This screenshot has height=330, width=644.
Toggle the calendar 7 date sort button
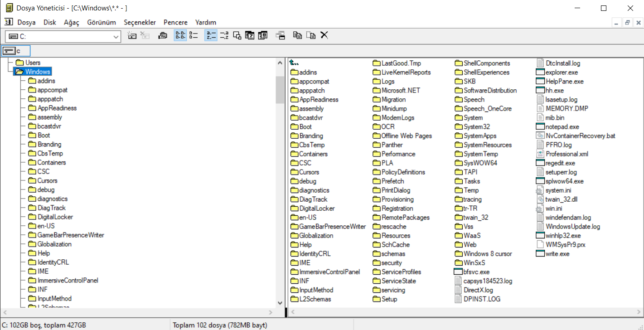point(250,35)
